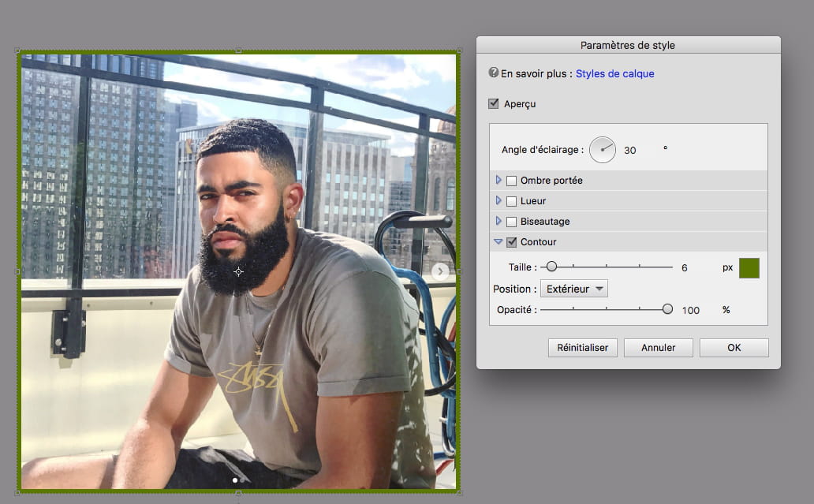Open the Position dropdown set to Extérieur

[573, 289]
